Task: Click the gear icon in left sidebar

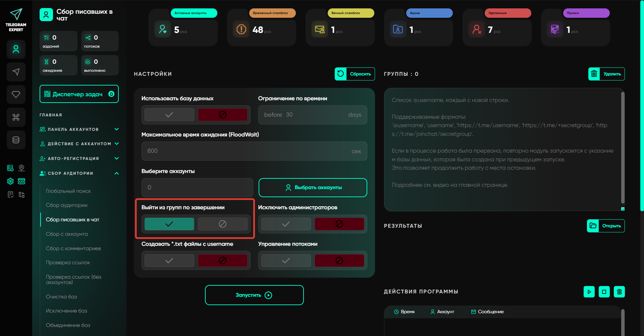Action: 10,181
